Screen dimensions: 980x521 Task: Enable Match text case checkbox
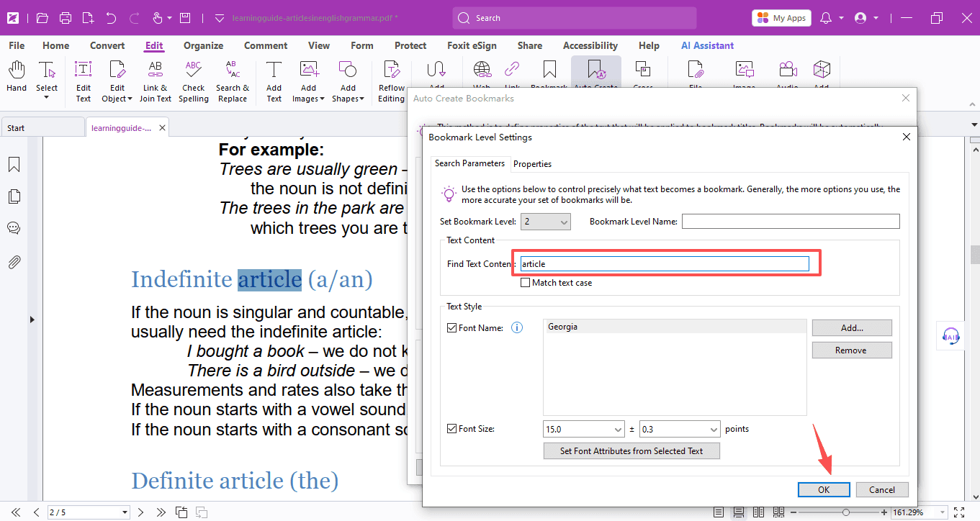tap(525, 283)
